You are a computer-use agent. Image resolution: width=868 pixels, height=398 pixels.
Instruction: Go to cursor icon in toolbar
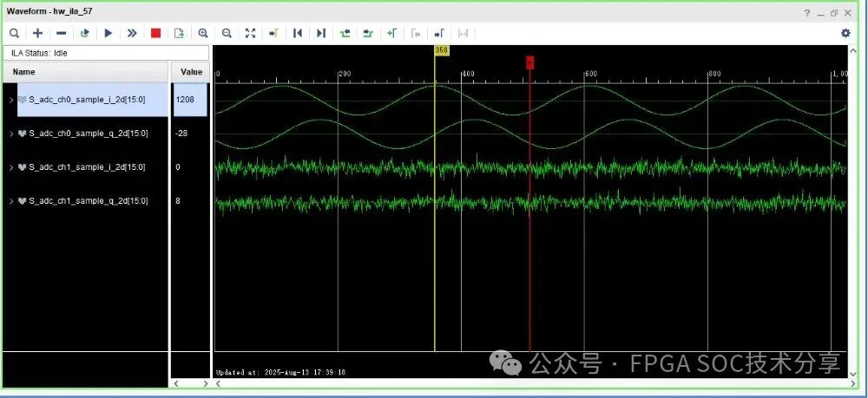pos(273,33)
